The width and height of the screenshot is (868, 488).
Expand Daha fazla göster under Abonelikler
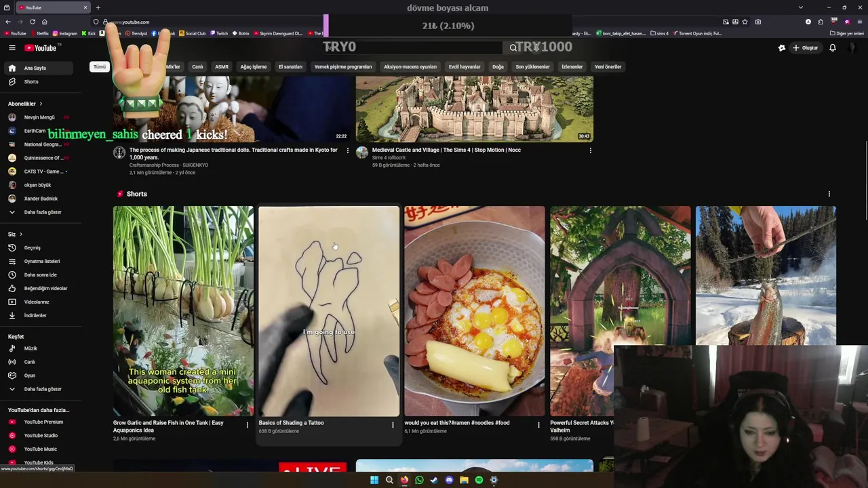point(38,212)
